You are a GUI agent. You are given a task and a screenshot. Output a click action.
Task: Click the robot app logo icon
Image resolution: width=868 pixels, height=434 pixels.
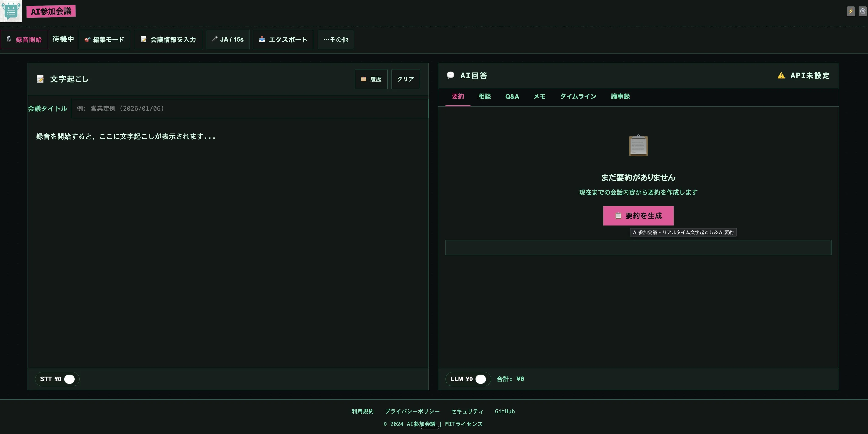click(11, 11)
